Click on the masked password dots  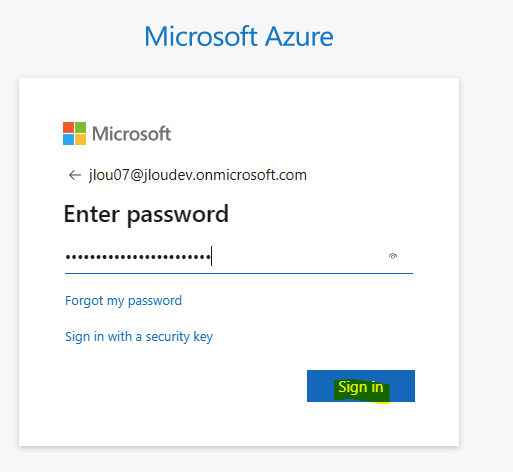[x=138, y=257]
